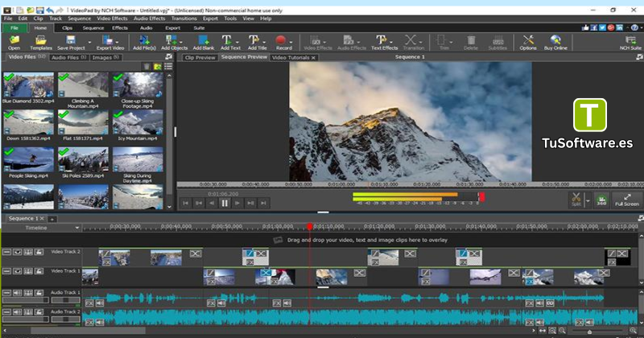Click the Pause playback button
Image resolution: width=644 pixels, height=338 pixels.
tap(225, 203)
